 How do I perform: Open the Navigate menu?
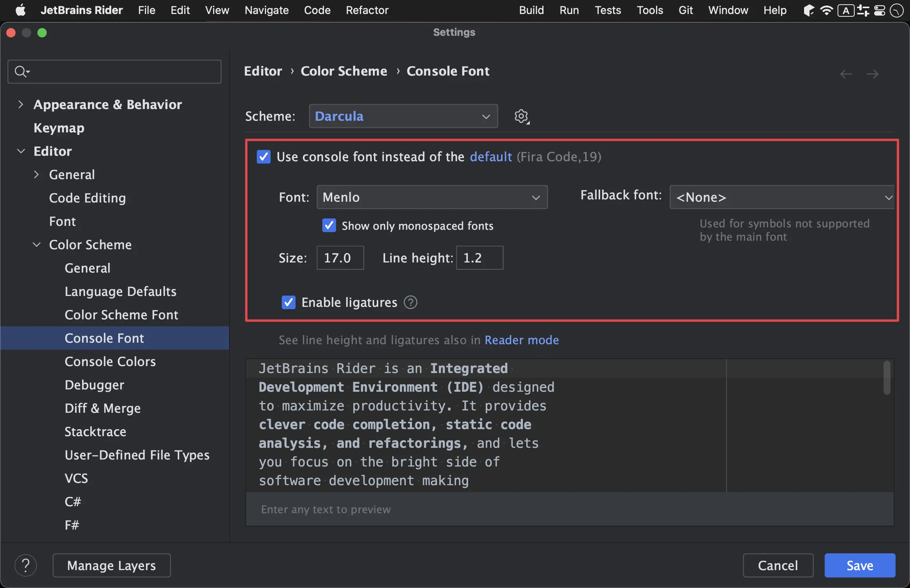coord(266,10)
